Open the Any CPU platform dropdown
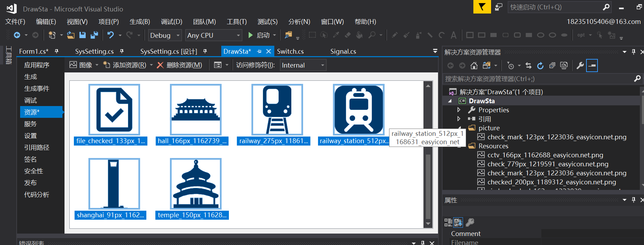644x245 pixels. pos(238,35)
